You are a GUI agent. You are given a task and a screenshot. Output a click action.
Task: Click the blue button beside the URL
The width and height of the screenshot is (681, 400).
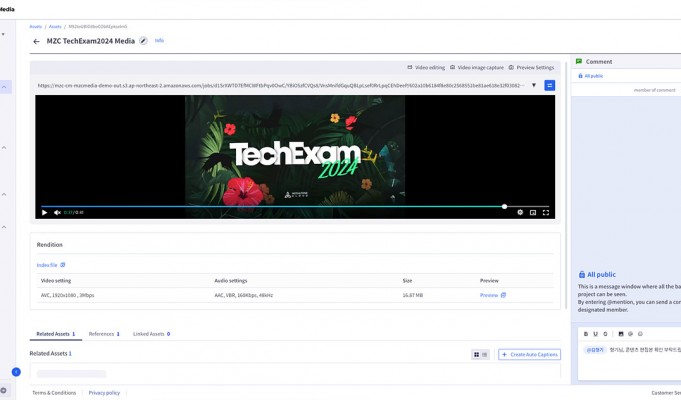click(549, 86)
